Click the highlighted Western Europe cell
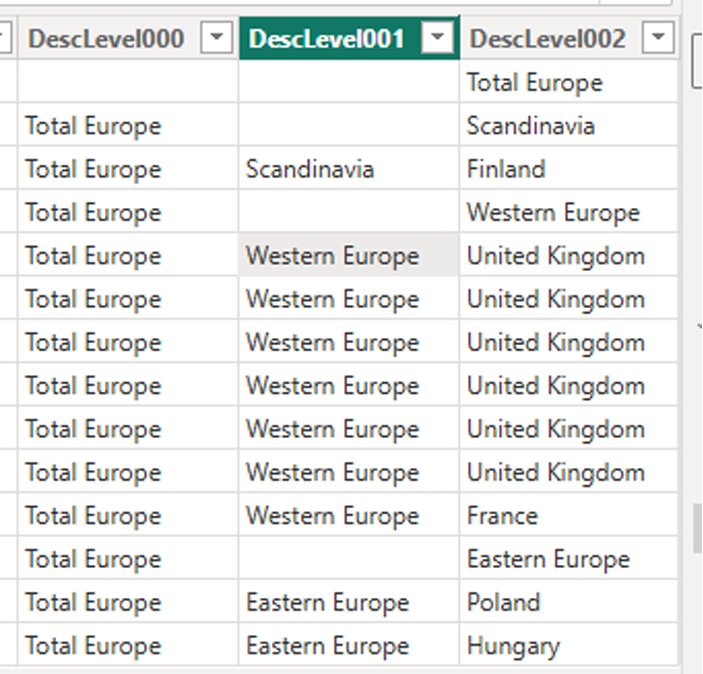Screen dimensions: 703x674 click(x=349, y=256)
